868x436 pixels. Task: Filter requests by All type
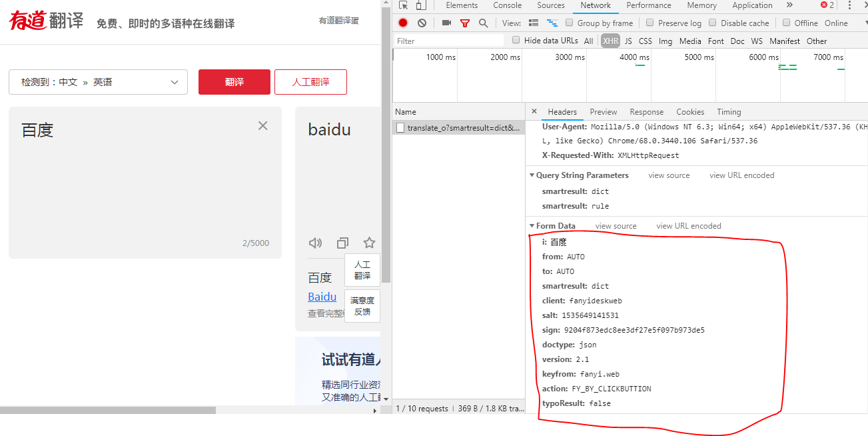pos(588,41)
